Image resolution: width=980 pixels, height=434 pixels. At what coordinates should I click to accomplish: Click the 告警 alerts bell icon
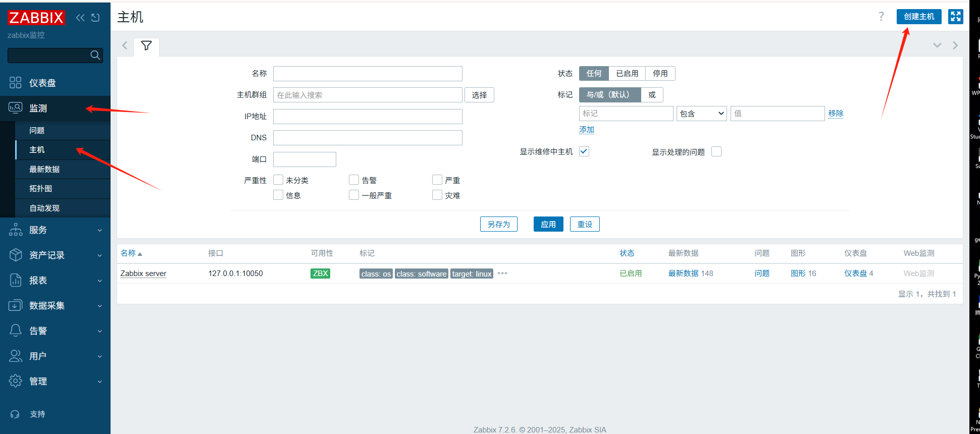point(16,331)
